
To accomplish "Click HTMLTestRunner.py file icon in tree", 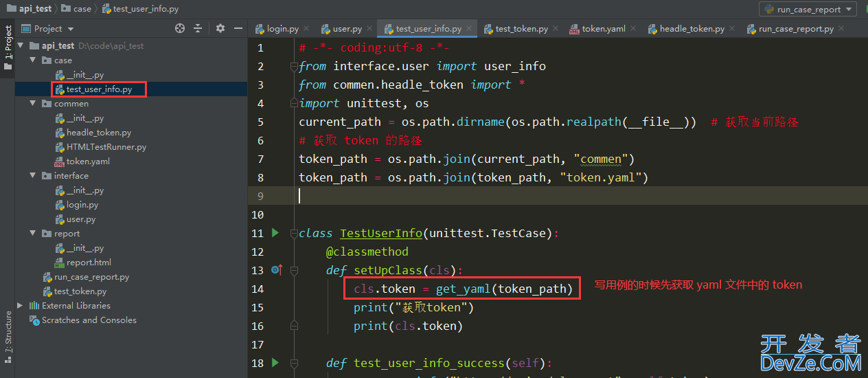I will coord(60,147).
